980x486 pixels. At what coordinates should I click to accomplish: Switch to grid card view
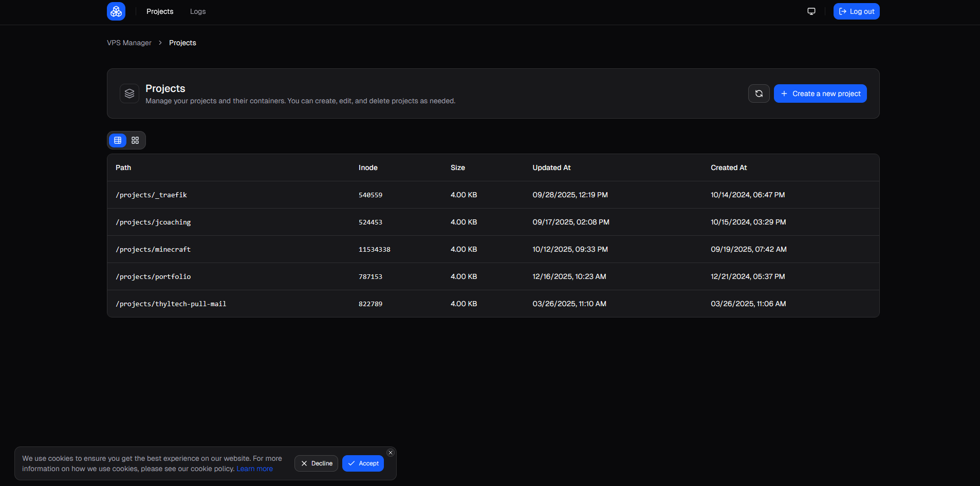click(x=135, y=140)
